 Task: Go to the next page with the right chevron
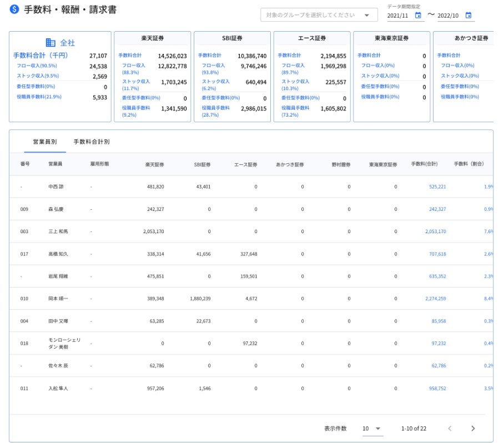pyautogui.click(x=473, y=428)
